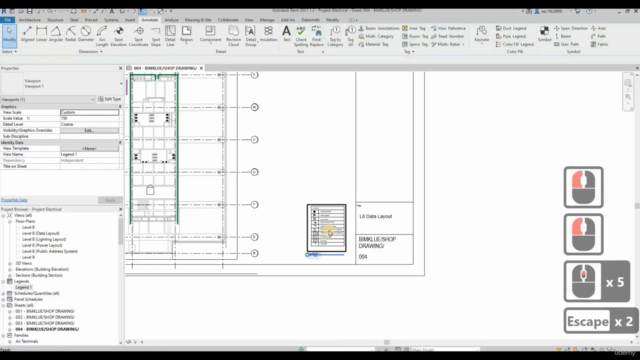640x360 pixels.
Task: Switch to the Architecture ribbon tab
Action: 29,20
